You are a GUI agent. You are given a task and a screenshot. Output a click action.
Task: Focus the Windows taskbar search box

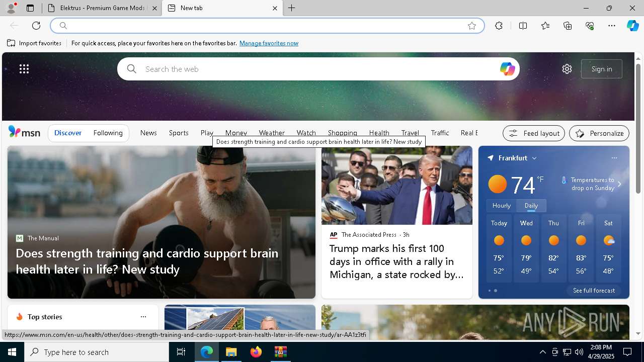[x=97, y=352]
